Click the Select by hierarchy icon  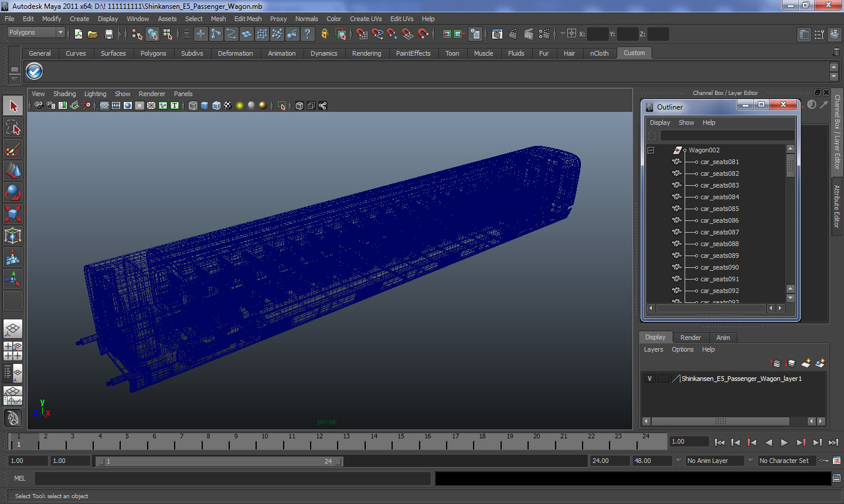tap(137, 34)
